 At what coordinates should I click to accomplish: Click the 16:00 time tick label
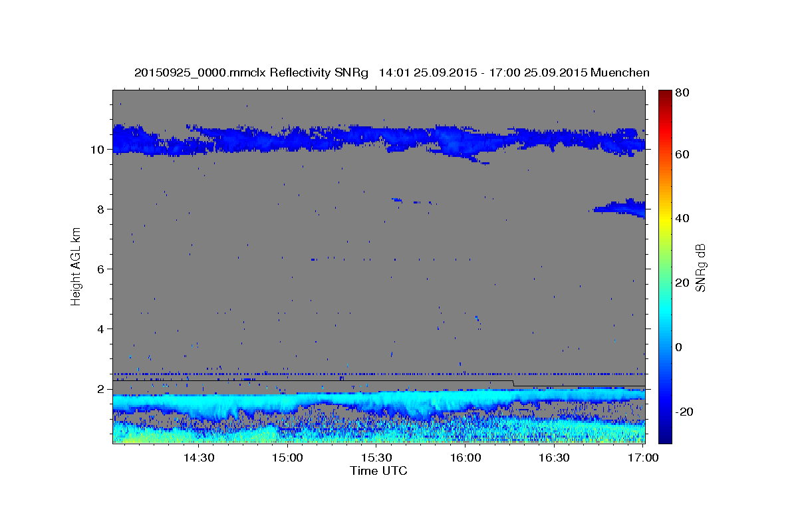coord(465,458)
